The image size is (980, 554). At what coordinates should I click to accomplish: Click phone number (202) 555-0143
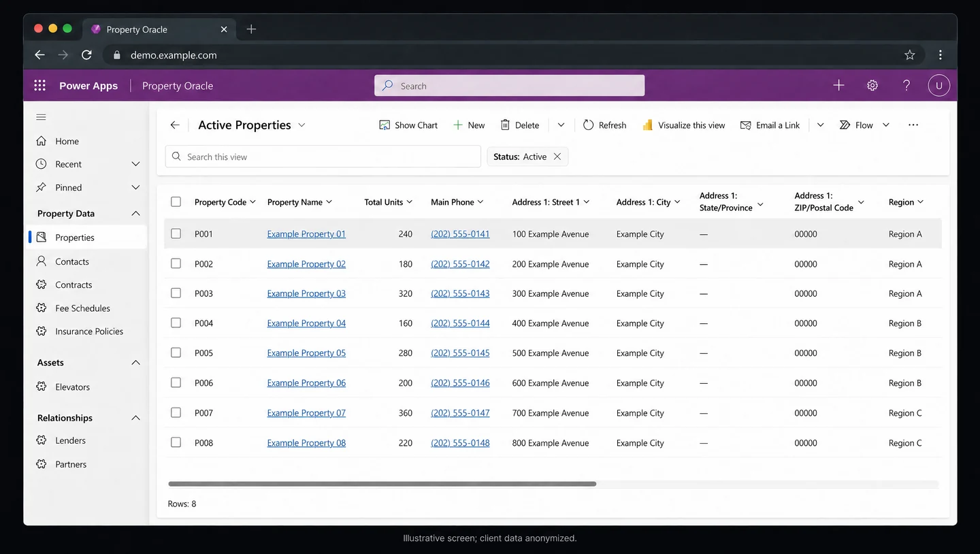tap(460, 293)
